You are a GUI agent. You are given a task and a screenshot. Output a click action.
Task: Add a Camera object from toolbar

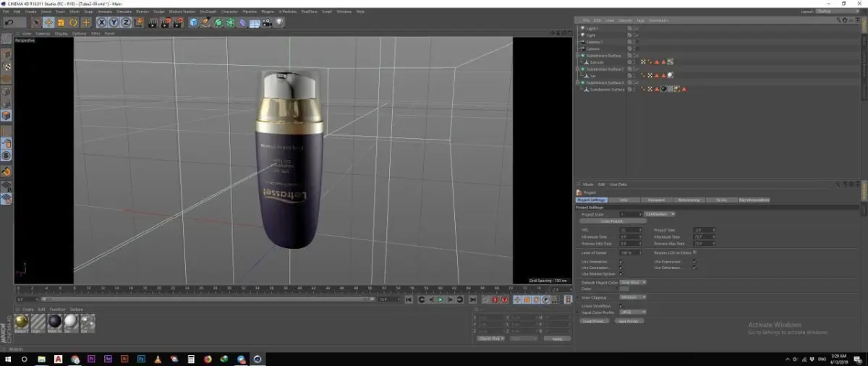(x=267, y=22)
